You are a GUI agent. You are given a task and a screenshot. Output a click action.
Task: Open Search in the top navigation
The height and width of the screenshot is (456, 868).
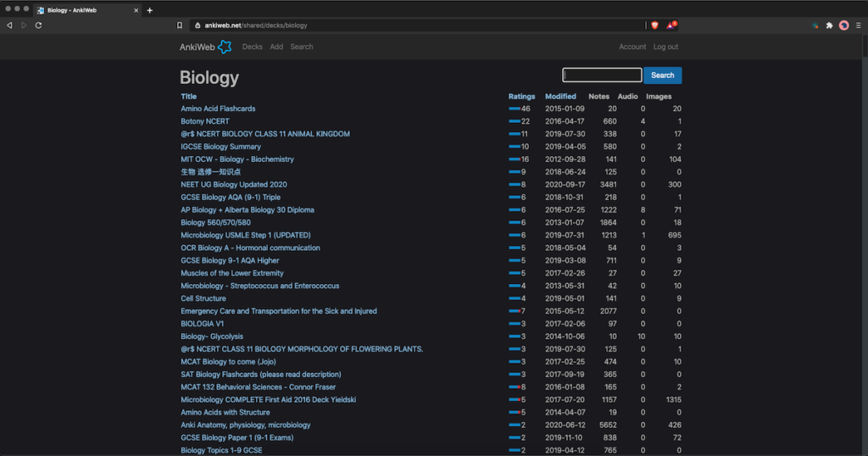(302, 47)
